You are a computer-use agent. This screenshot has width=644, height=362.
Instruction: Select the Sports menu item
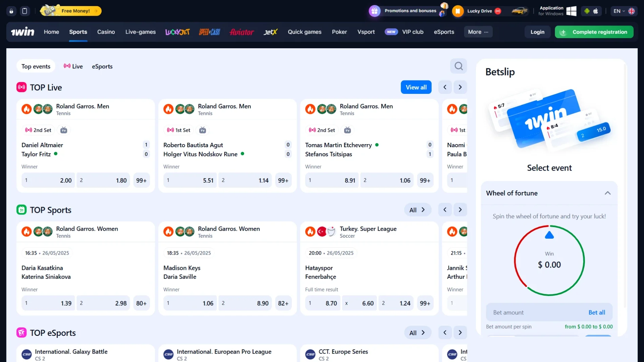tap(78, 32)
